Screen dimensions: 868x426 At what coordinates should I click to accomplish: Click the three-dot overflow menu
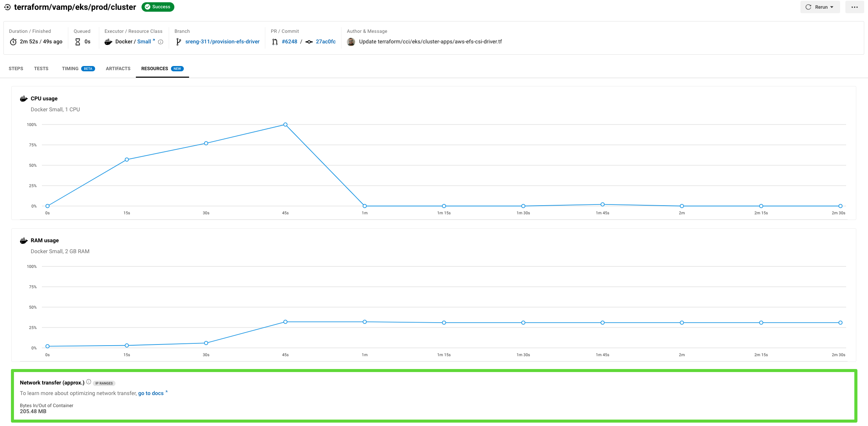[854, 7]
